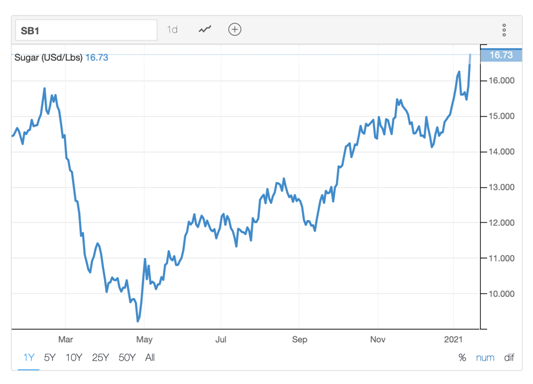The height and width of the screenshot is (384, 533).
Task: Click the Sep x-axis label
Action: [299, 339]
